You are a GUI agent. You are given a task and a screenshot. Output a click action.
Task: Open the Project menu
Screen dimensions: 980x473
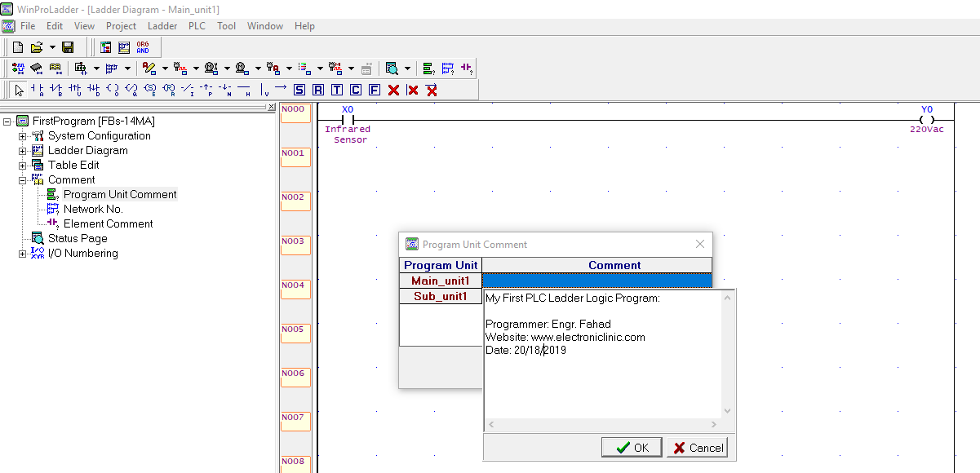pyautogui.click(x=121, y=26)
